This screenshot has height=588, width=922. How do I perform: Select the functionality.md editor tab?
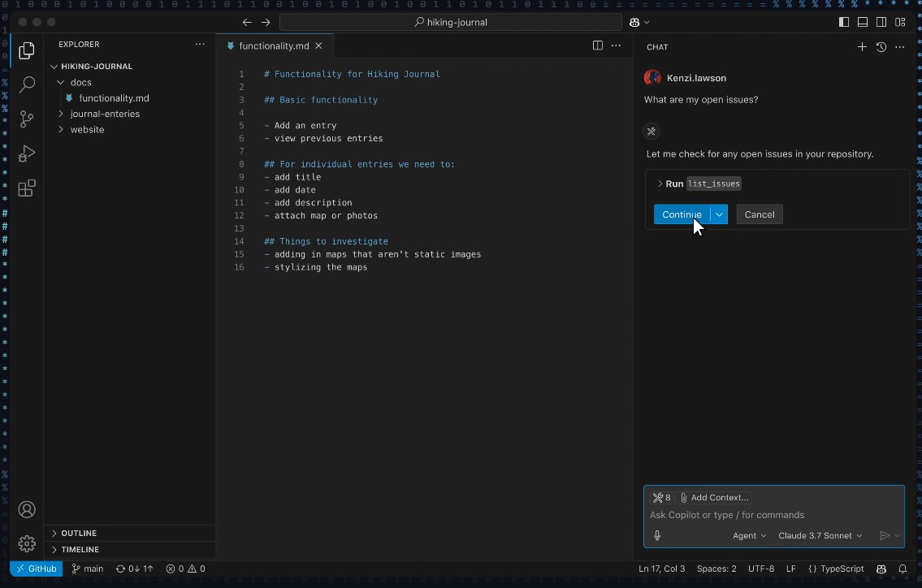[272, 46]
